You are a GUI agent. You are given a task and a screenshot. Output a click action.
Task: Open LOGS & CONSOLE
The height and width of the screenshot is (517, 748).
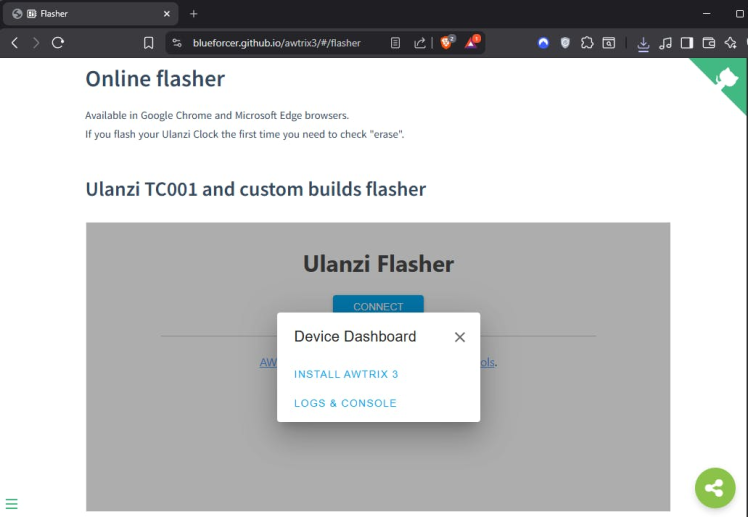click(x=345, y=403)
